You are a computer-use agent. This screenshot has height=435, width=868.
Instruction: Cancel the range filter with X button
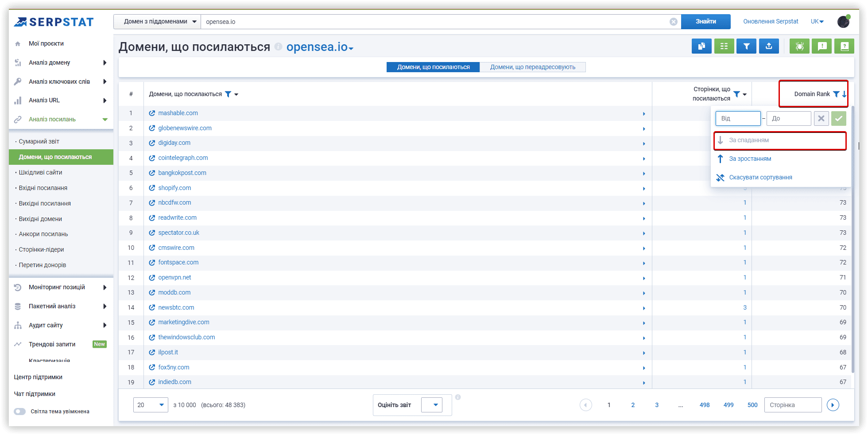coord(821,118)
